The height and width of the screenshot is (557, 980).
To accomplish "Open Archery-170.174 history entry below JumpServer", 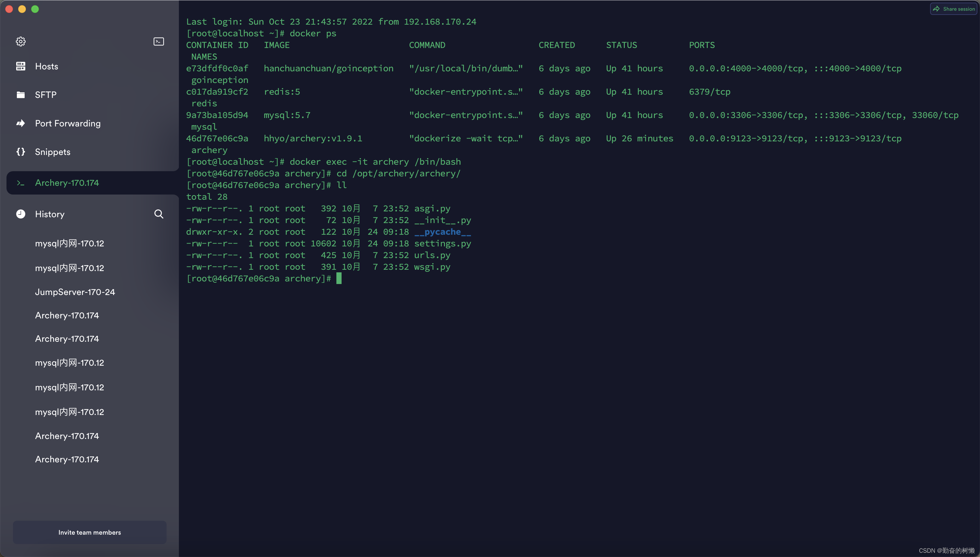I will [x=67, y=315].
